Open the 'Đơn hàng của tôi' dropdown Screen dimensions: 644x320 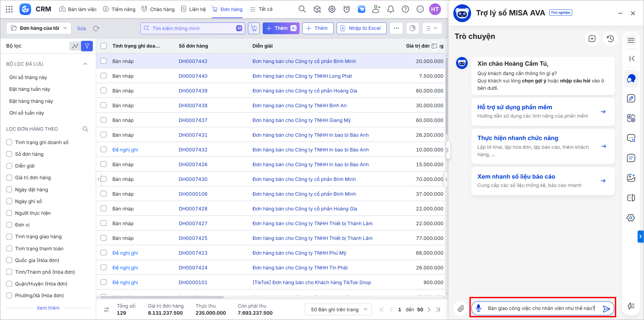coord(39,28)
